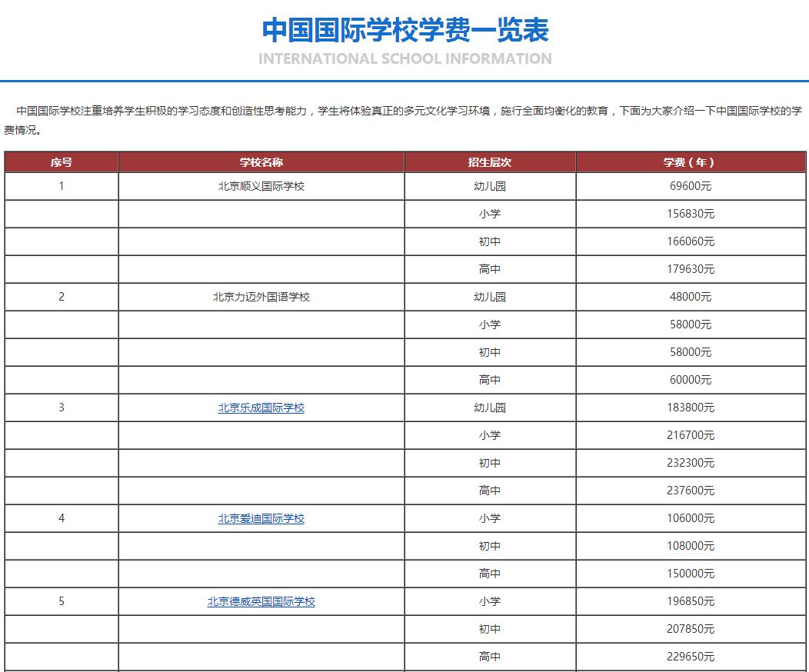
Task: Click 小学 in 北京爱迪国际学校 row
Action: (490, 518)
